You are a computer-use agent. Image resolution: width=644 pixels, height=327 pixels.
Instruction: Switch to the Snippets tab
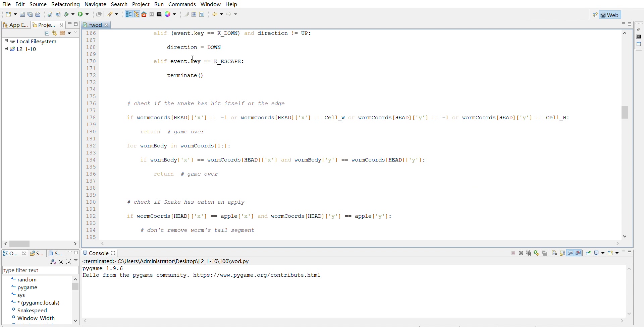point(56,254)
